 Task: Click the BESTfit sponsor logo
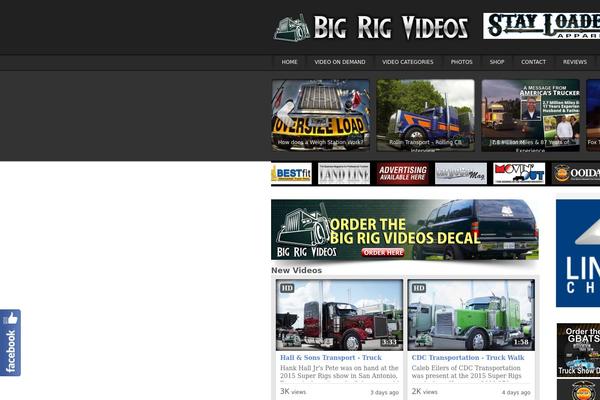pyautogui.click(x=291, y=173)
